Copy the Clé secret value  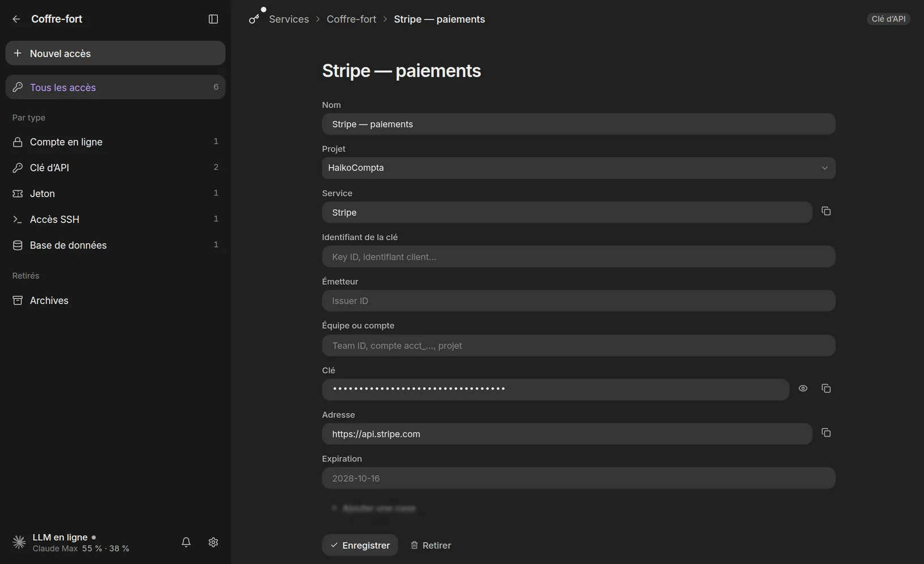[x=826, y=388]
